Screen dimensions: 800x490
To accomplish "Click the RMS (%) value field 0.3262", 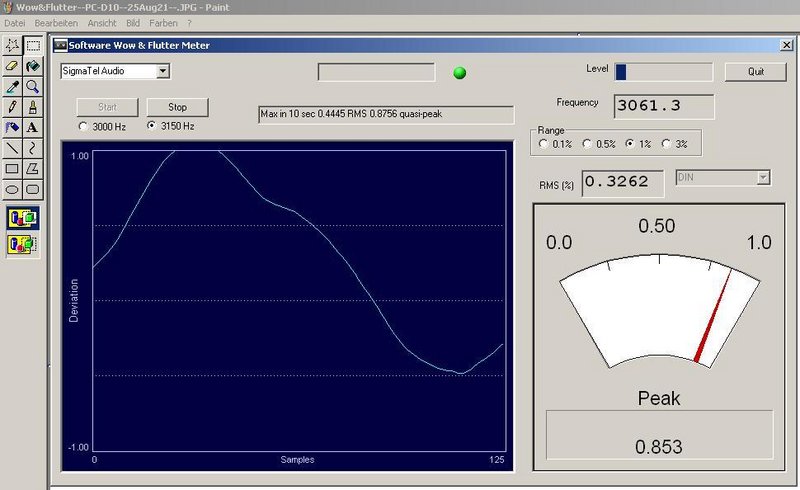I will point(623,183).
